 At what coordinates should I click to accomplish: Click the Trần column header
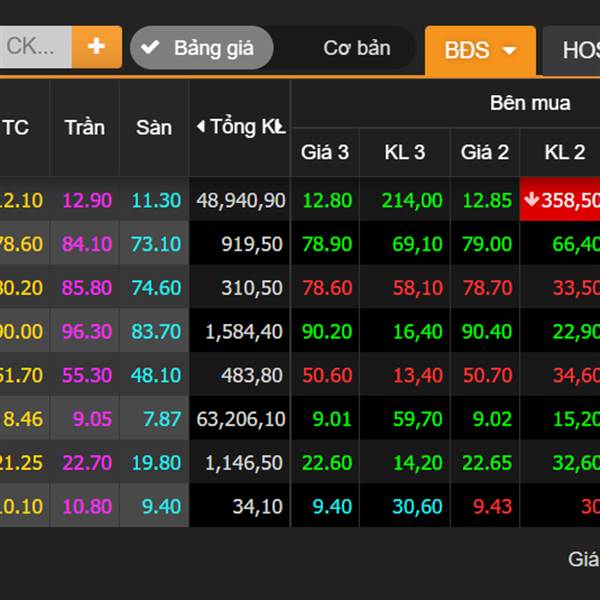(x=84, y=128)
